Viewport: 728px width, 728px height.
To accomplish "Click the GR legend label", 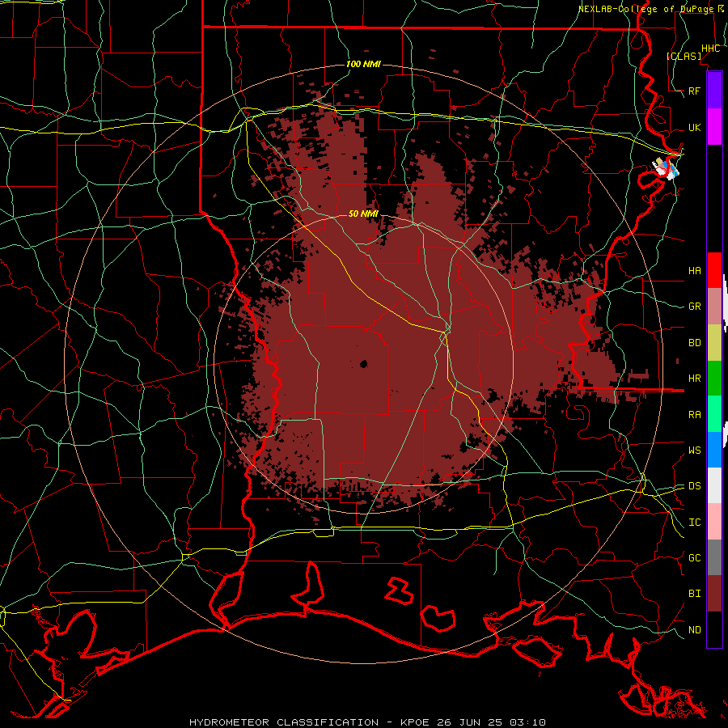I will pyautogui.click(x=695, y=307).
